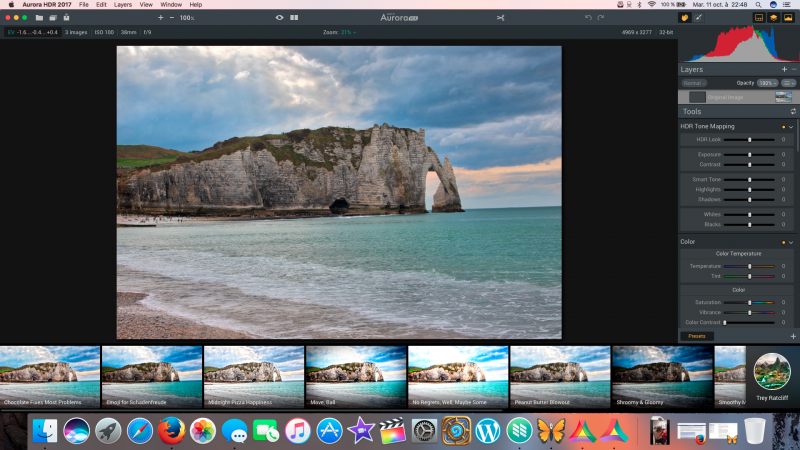
Task: Click the batch processing stacked-images icon
Action: tap(53, 17)
